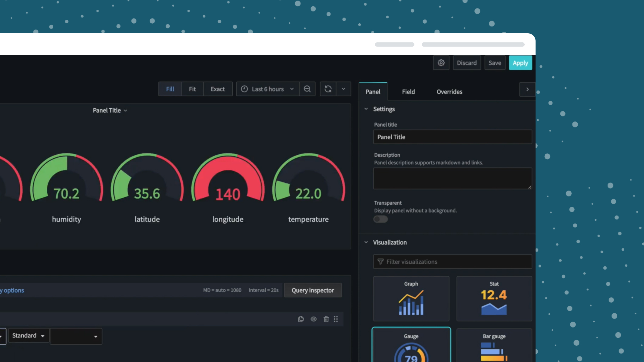Open the Query inspector
The width and height of the screenshot is (644, 362).
pyautogui.click(x=313, y=290)
